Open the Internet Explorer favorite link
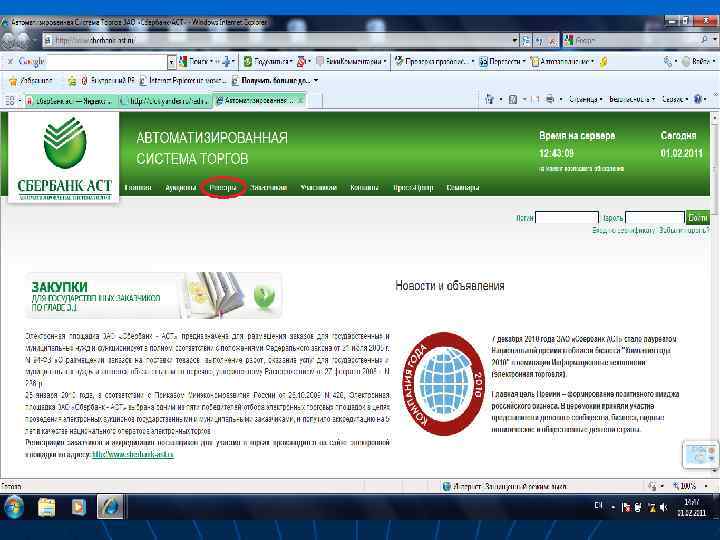 (182, 81)
